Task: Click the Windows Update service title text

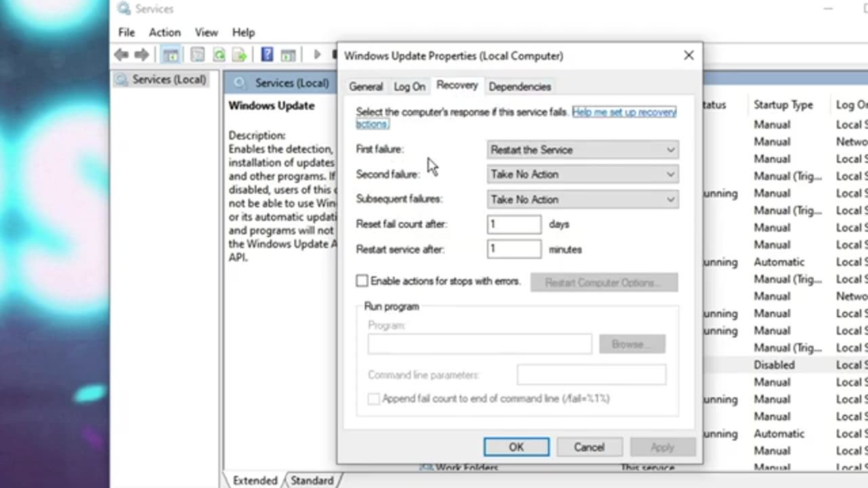Action: 271,106
